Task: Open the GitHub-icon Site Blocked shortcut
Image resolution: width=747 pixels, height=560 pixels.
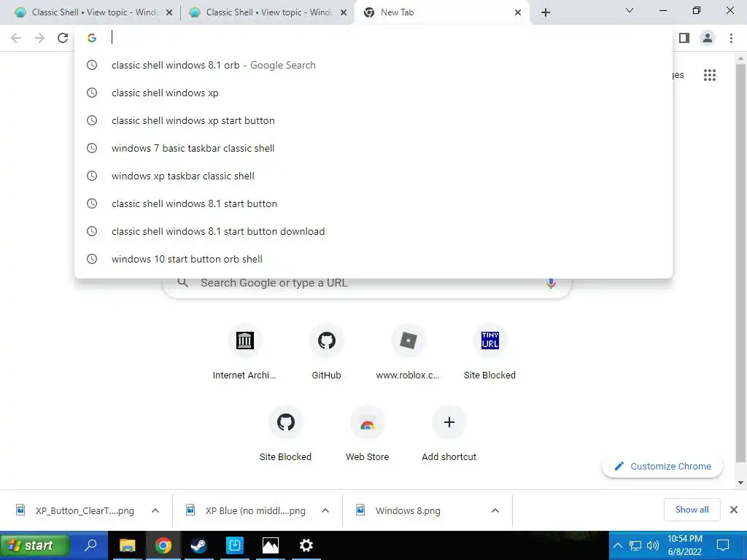Action: [x=285, y=434]
